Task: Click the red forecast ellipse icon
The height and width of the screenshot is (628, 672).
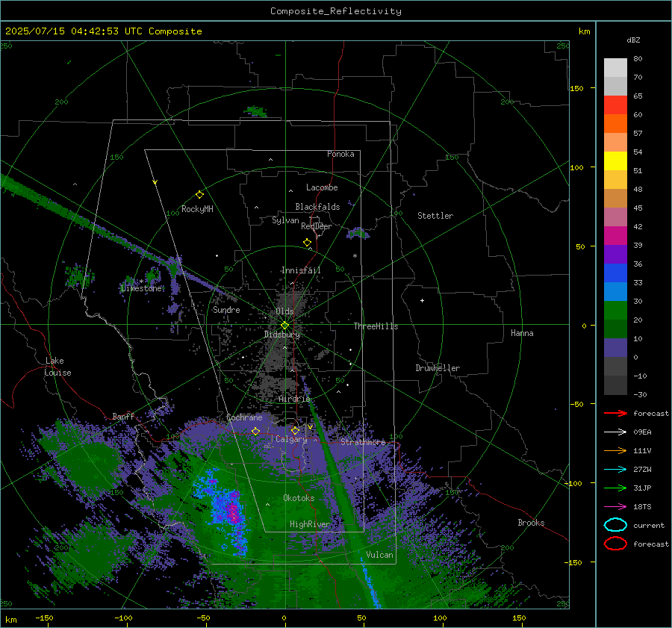Action: tap(615, 544)
